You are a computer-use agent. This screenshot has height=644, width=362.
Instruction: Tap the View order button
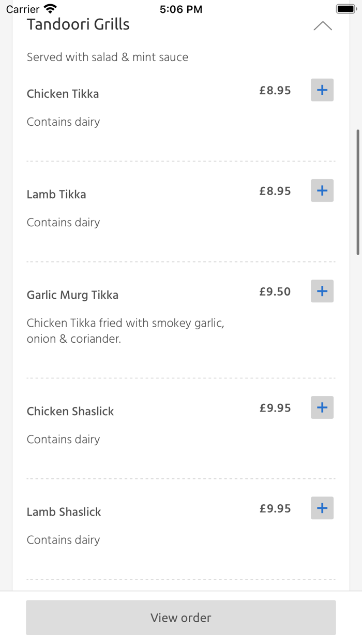point(180,618)
